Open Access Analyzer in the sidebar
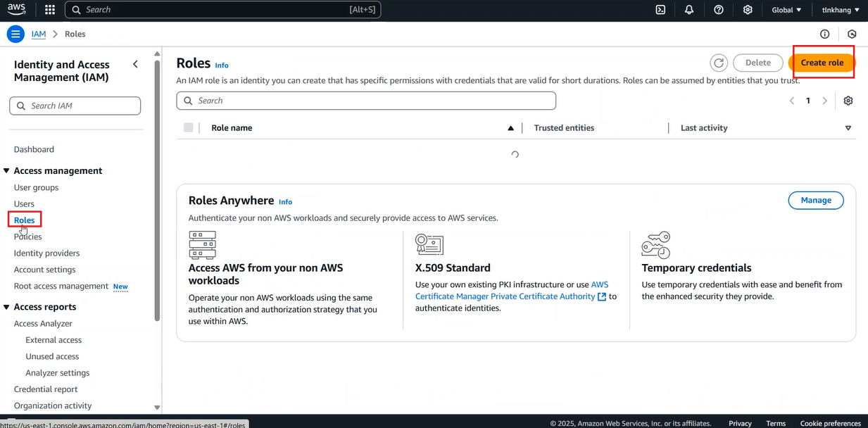Image resolution: width=868 pixels, height=428 pixels. point(43,324)
